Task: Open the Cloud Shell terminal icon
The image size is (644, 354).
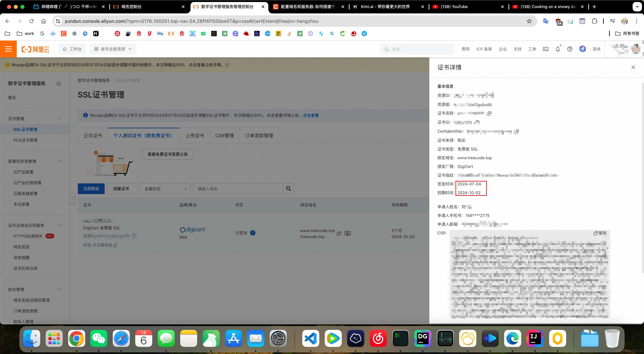Action: pyautogui.click(x=546, y=49)
